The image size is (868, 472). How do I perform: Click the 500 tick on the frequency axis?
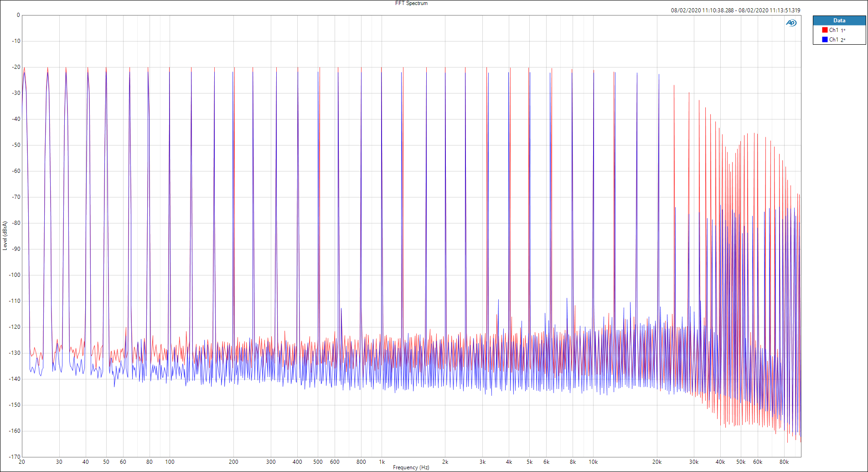(x=318, y=462)
